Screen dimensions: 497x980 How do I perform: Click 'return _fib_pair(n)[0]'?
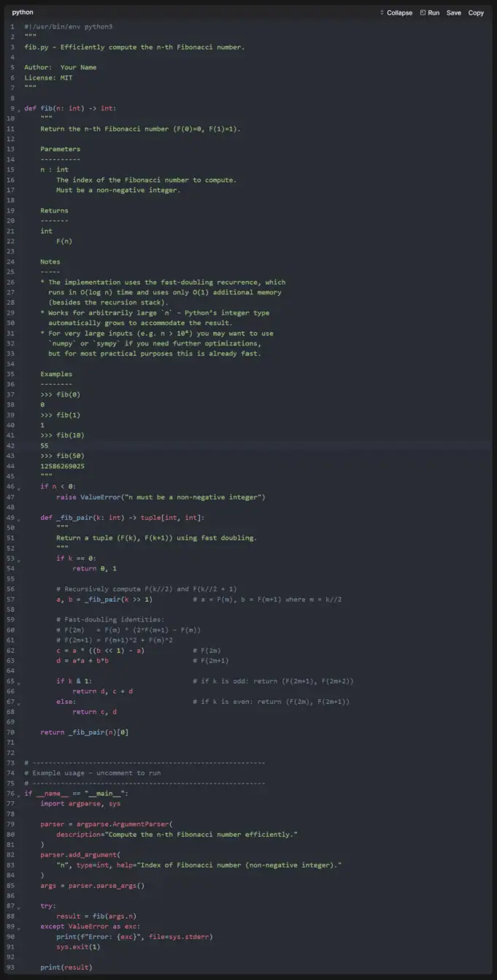coord(85,732)
